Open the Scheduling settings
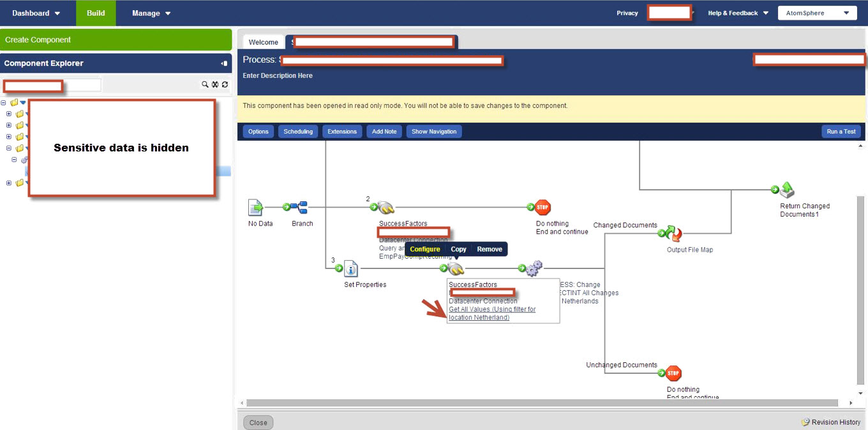The height and width of the screenshot is (430, 868). pyautogui.click(x=298, y=132)
